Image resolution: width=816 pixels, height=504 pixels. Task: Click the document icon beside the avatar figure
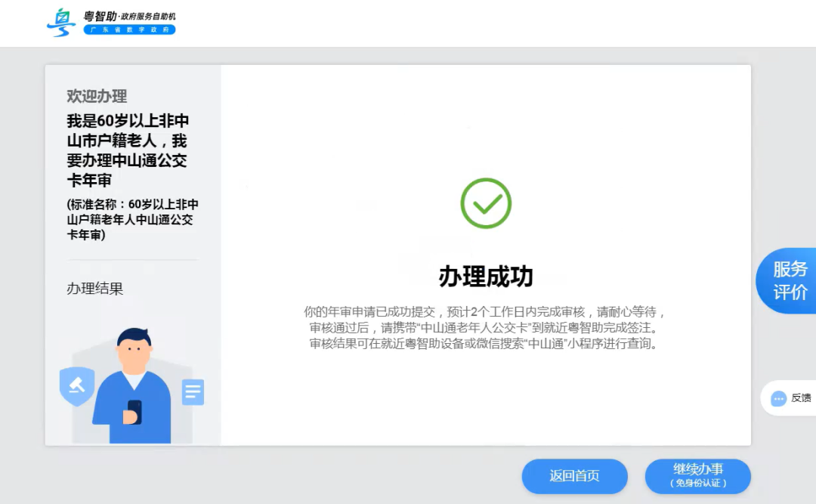pyautogui.click(x=193, y=392)
